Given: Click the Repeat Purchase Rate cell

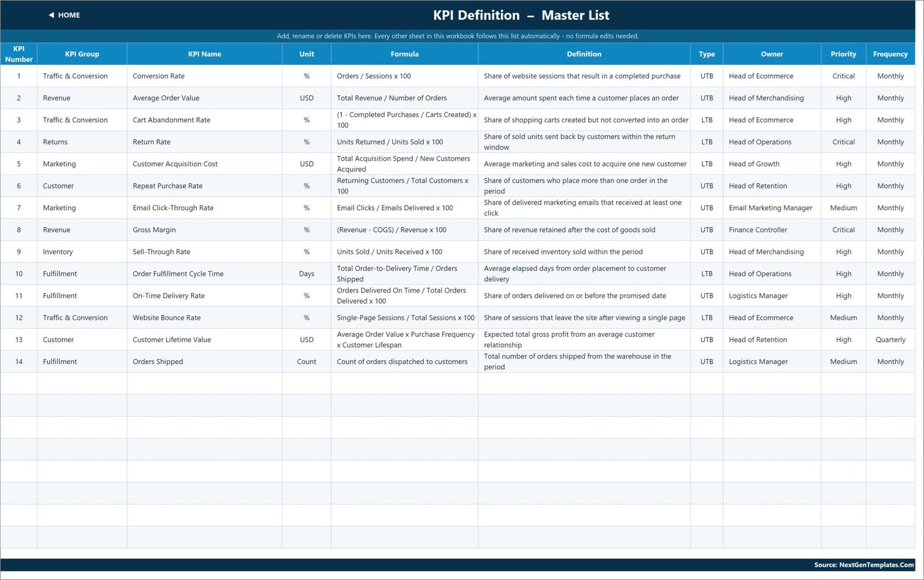Looking at the screenshot, I should pos(204,186).
